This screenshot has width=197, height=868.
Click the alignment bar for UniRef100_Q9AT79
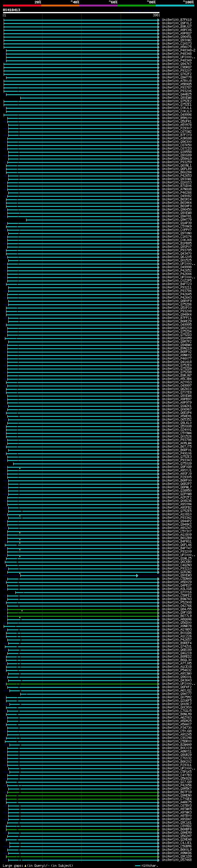tap(93, 220)
